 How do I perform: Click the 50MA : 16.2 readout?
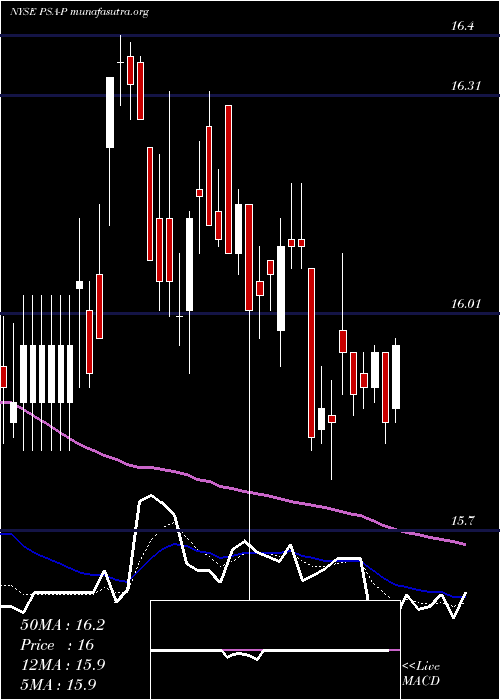point(62,625)
